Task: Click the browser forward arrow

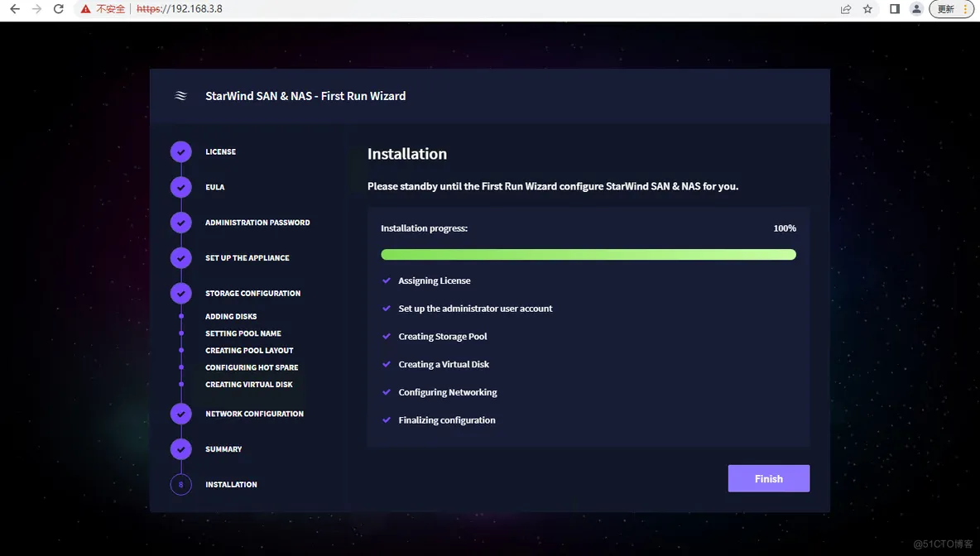Action: pos(37,9)
